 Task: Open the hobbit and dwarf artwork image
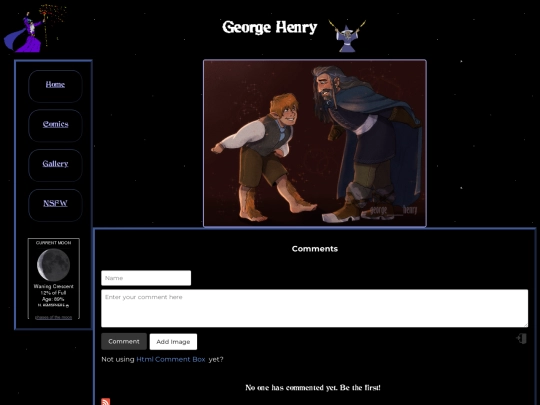[315, 143]
